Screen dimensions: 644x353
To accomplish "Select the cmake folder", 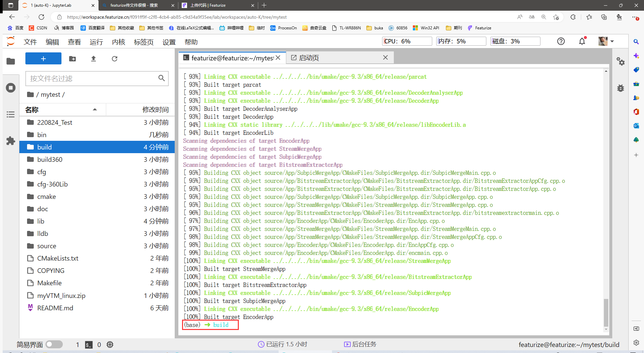I will click(97, 197).
